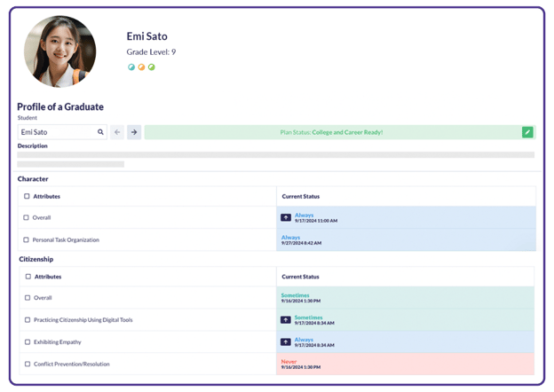Click the Profile of a Graduate heading

pyautogui.click(x=60, y=106)
